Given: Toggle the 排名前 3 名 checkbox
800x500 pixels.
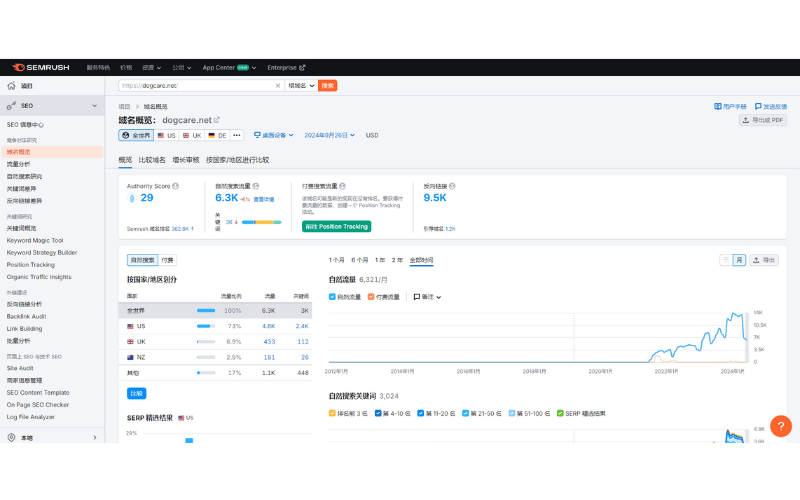Looking at the screenshot, I should point(332,413).
